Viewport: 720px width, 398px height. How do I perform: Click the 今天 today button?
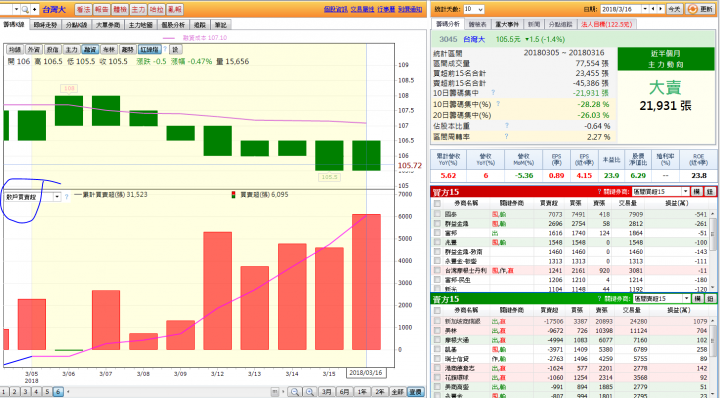674,9
